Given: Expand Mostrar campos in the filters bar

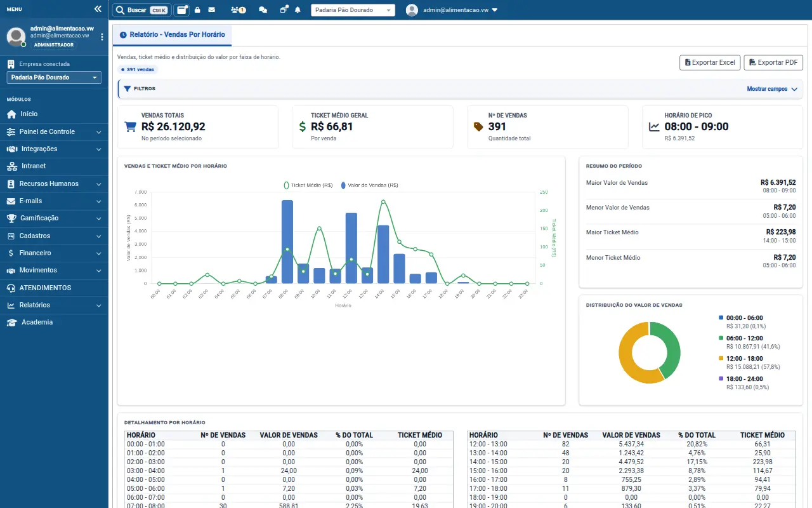Looking at the screenshot, I should click(x=772, y=89).
